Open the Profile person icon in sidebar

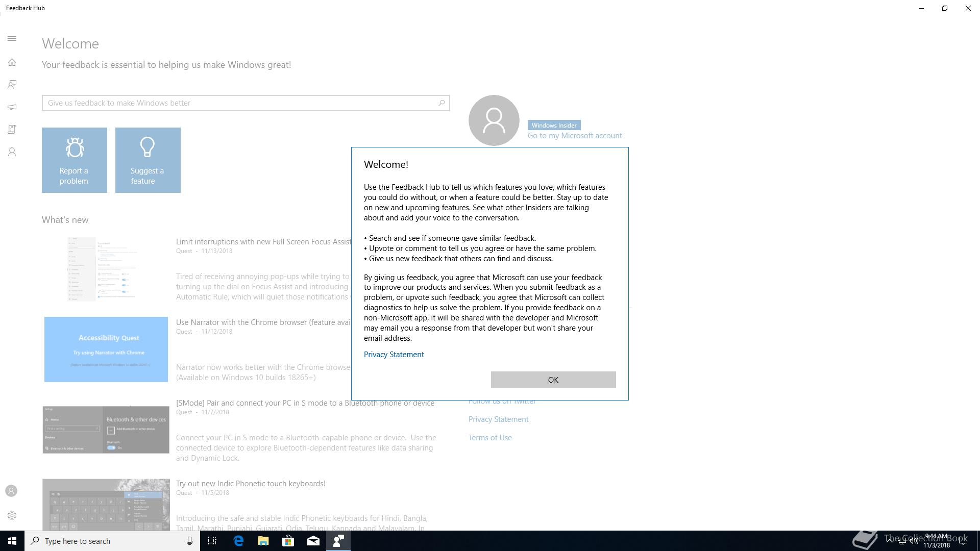[12, 152]
